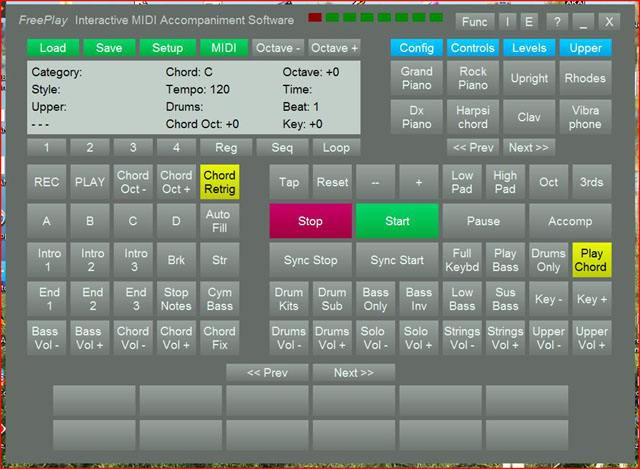The image size is (640, 469).
Task: Toggle the Play Chord mode button
Action: [591, 260]
